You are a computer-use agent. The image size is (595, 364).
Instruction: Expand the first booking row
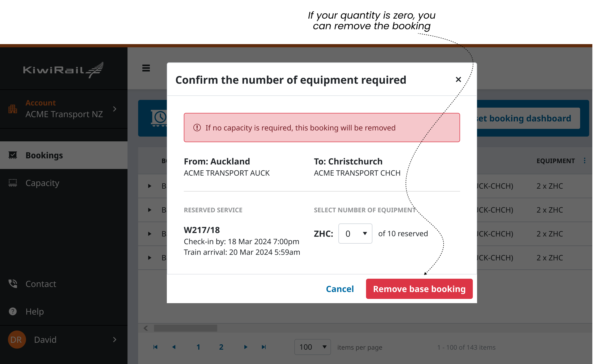(150, 186)
